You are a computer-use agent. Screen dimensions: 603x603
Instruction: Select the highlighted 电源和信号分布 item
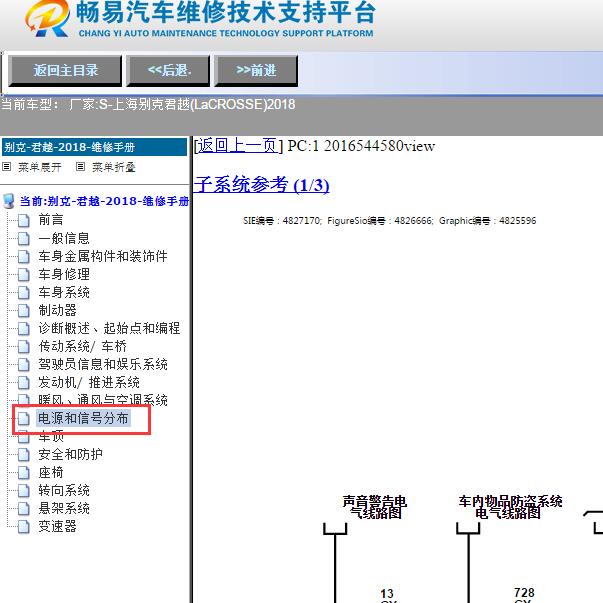83,418
